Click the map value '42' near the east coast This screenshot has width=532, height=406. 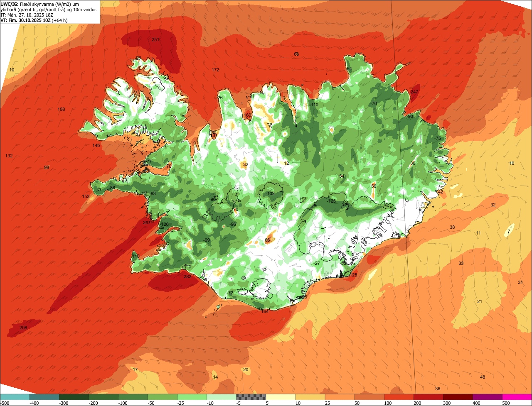click(x=441, y=192)
